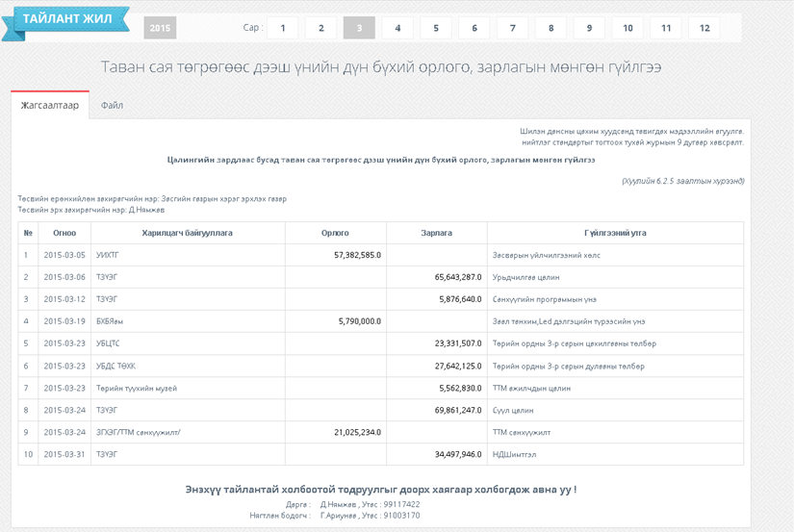The image size is (794, 532).
Task: Click the income amount 57,382,585.0
Action: pyautogui.click(x=357, y=255)
